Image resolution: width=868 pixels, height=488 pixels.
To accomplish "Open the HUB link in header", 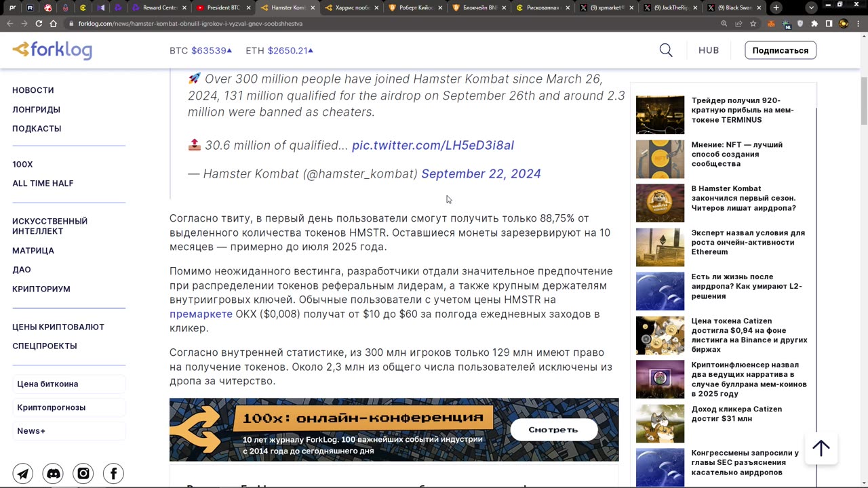I will pyautogui.click(x=709, y=50).
